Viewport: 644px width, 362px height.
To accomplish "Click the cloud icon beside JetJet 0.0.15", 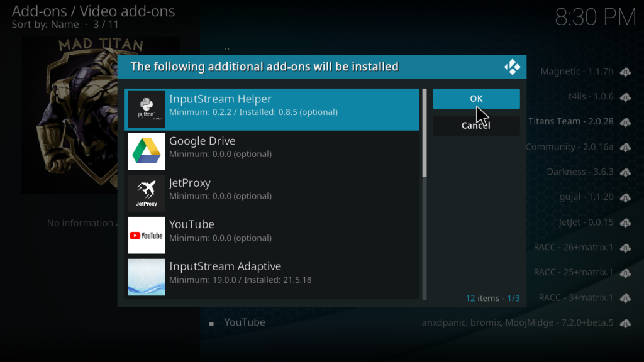I will click(625, 223).
